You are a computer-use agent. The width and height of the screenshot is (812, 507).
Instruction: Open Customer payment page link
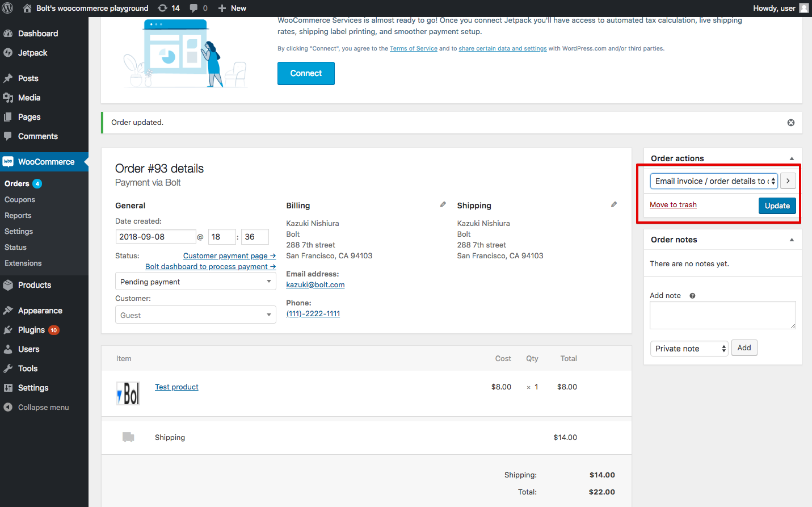pyautogui.click(x=229, y=256)
